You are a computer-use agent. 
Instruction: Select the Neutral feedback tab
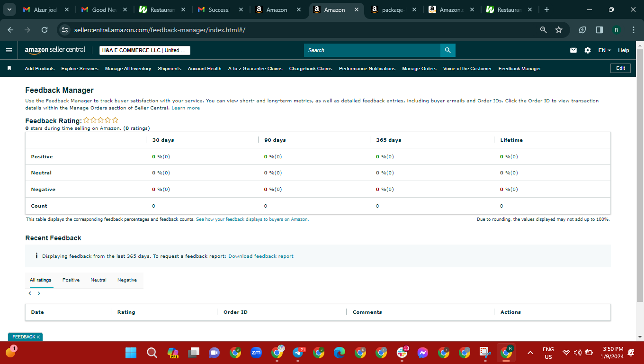click(x=98, y=280)
